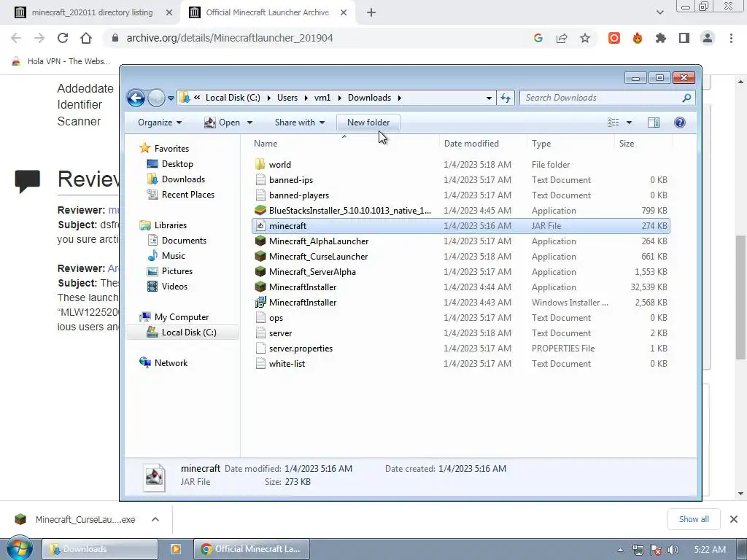Screen dimensions: 747x560
Task: Select the minecraft JAR file icon
Action: click(x=260, y=226)
